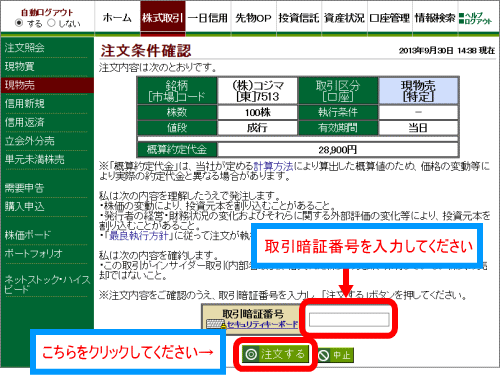Open the 先物OP tab
Screen dimensions: 500x375
[x=253, y=18]
